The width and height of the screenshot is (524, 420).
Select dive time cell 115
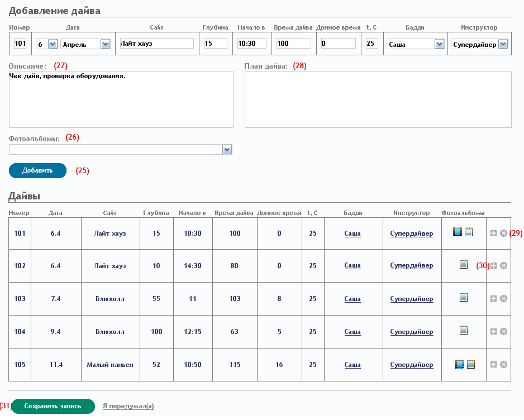click(x=235, y=365)
